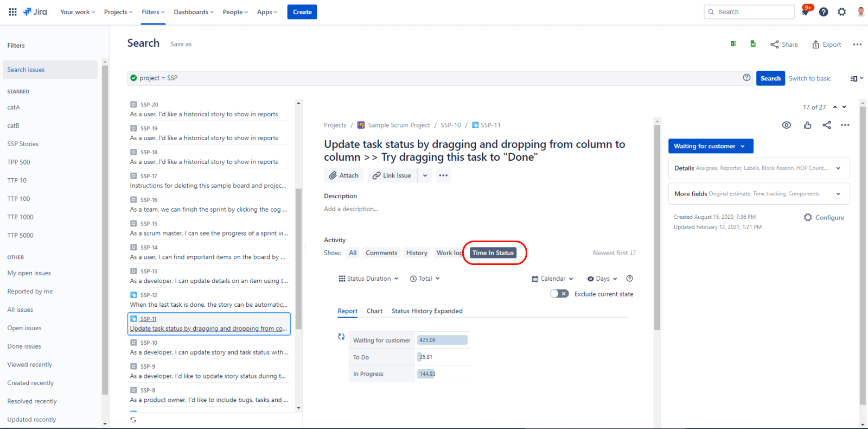Switch to the Chart tab
Image resolution: width=868 pixels, height=429 pixels.
[374, 311]
